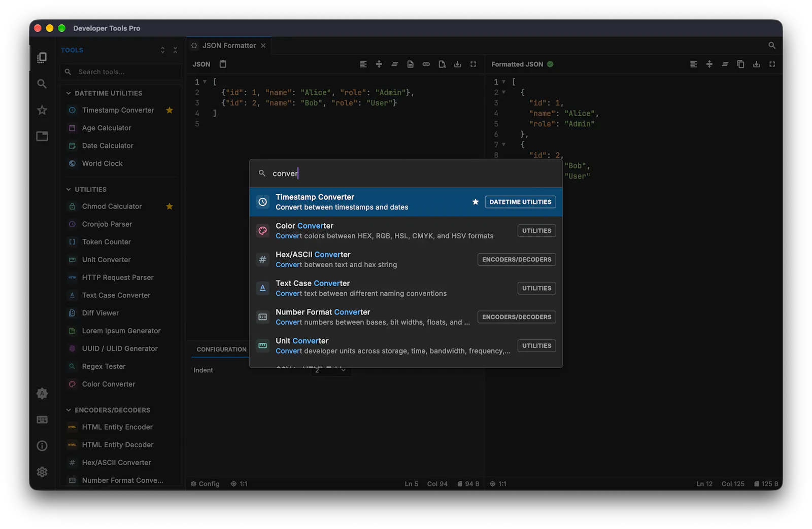Open HTML Entity Decoder in sidebar

(121, 445)
